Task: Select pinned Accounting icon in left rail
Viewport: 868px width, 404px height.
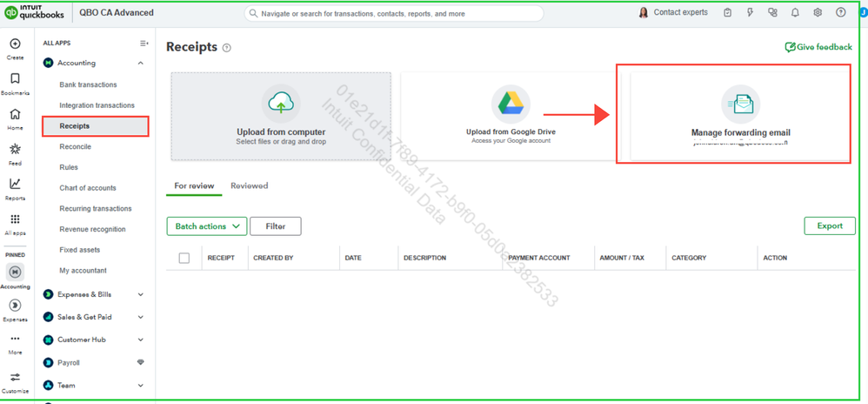Action: pyautogui.click(x=15, y=273)
